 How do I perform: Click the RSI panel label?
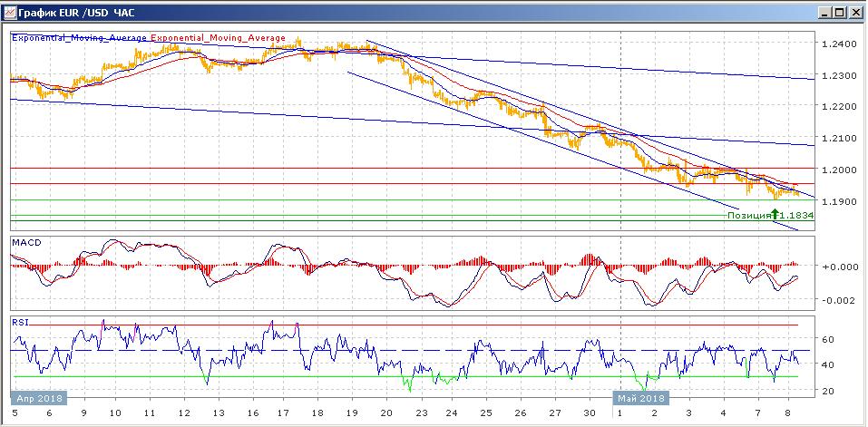coord(19,321)
